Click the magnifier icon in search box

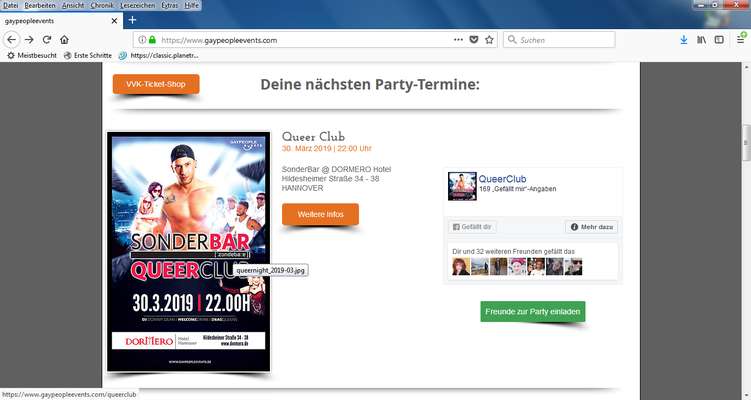click(x=512, y=40)
